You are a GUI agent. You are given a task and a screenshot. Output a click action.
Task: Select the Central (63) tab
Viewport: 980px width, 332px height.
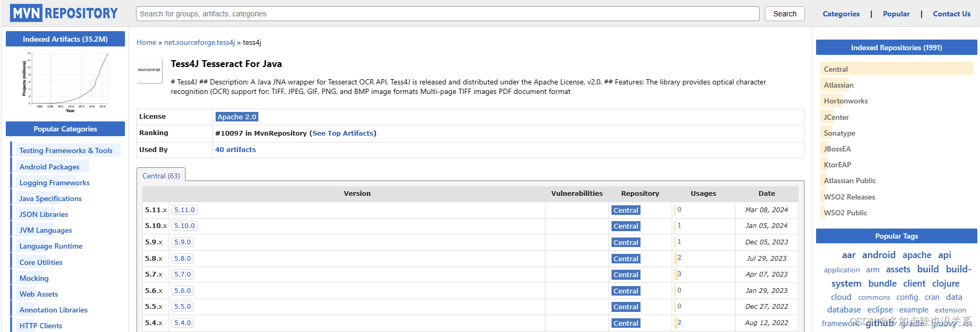[161, 176]
